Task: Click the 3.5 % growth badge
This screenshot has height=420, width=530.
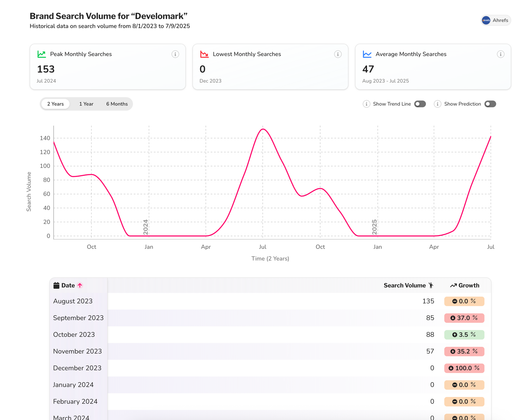Action: tap(464, 335)
